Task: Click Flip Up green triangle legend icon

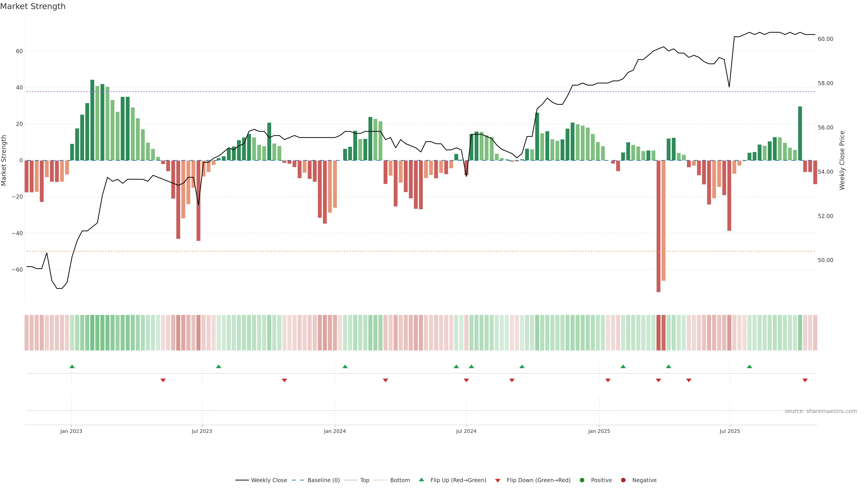Action: coord(421,480)
